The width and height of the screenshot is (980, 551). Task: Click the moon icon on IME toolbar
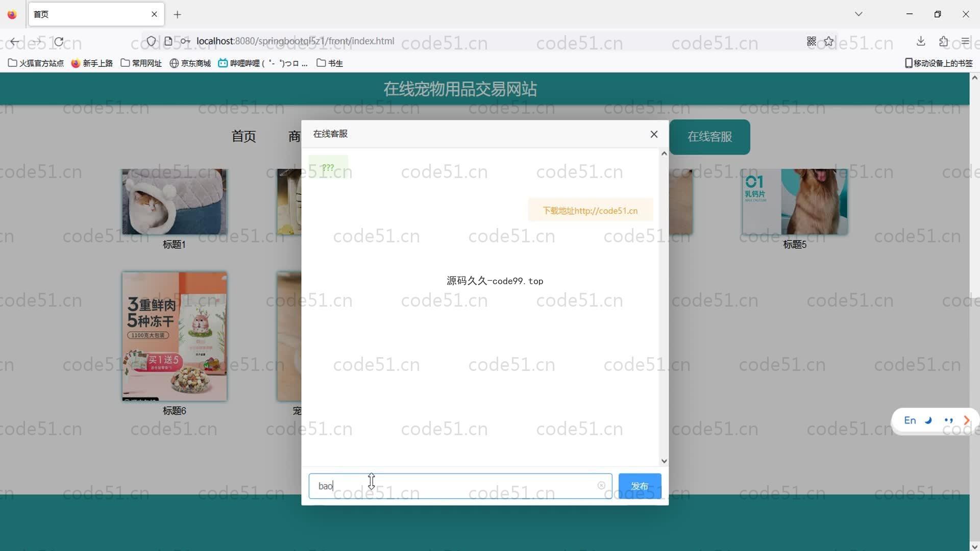[x=928, y=420]
